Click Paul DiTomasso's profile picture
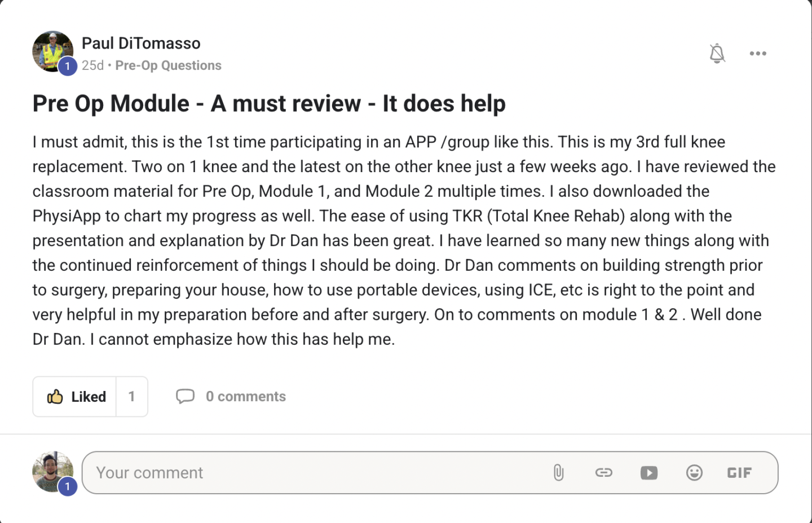The image size is (812, 523). click(51, 50)
